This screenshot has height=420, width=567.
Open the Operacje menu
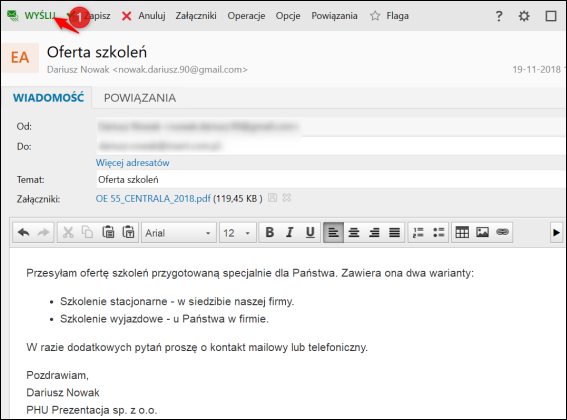246,16
